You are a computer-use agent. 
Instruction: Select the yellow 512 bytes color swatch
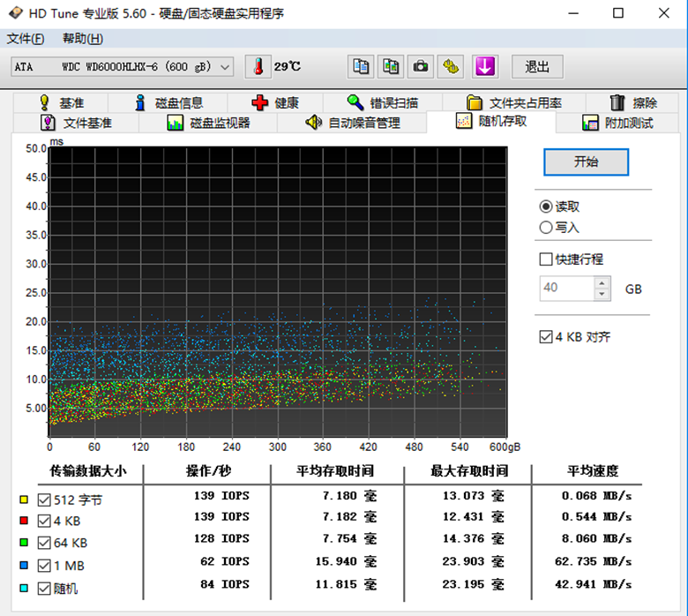coord(24,500)
